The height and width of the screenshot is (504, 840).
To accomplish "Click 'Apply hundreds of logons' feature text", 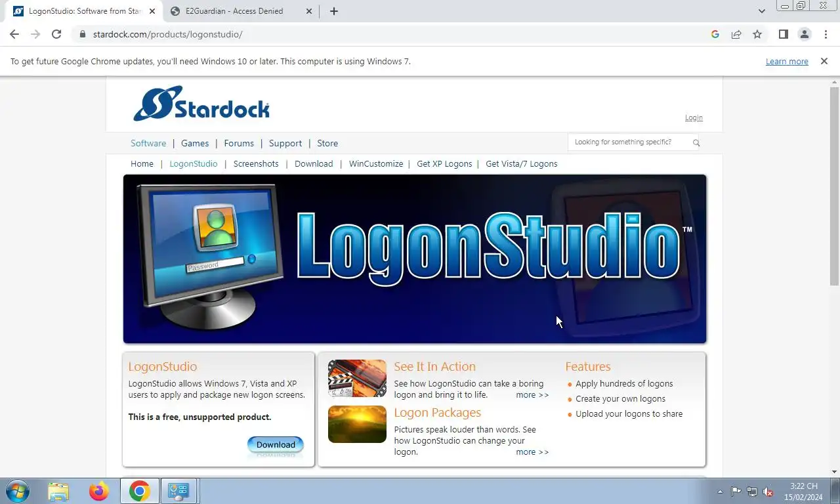I will coord(624,383).
